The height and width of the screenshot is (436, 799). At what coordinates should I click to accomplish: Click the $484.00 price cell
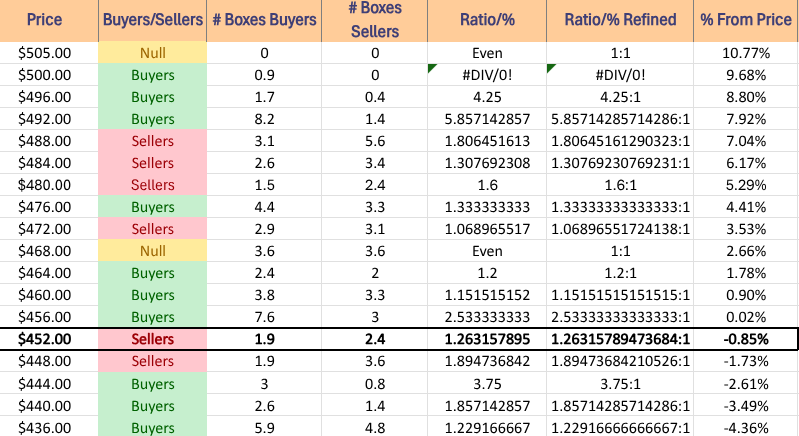click(x=49, y=162)
